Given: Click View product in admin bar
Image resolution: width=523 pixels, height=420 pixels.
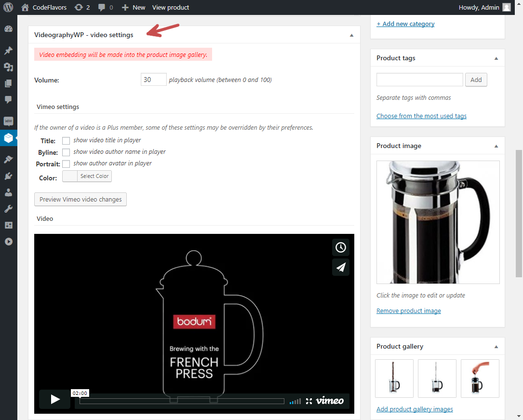Looking at the screenshot, I should pyautogui.click(x=171, y=7).
